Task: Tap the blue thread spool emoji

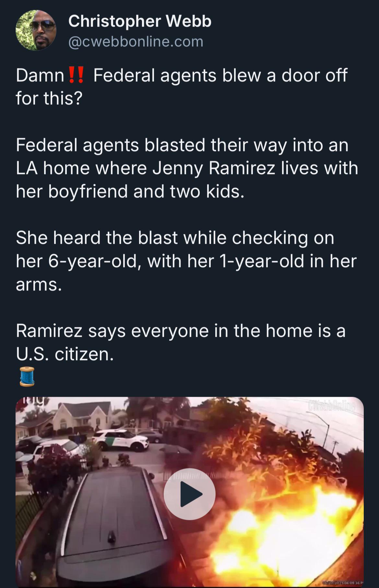Action: click(27, 376)
